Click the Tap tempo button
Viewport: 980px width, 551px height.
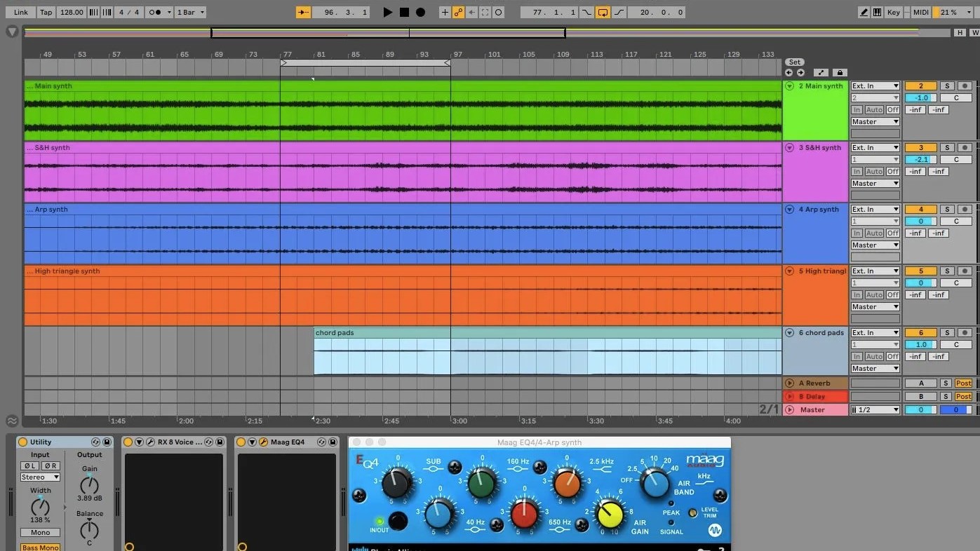pos(46,12)
